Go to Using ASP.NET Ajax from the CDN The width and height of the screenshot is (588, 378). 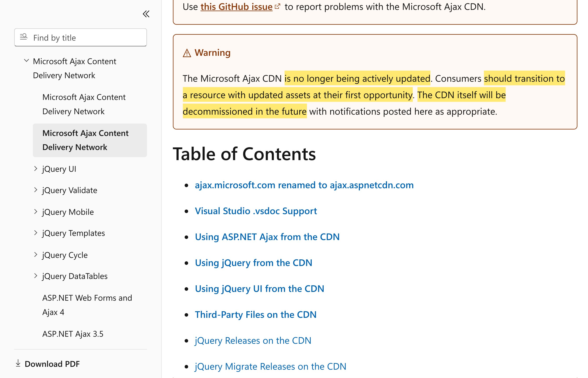[x=267, y=237]
